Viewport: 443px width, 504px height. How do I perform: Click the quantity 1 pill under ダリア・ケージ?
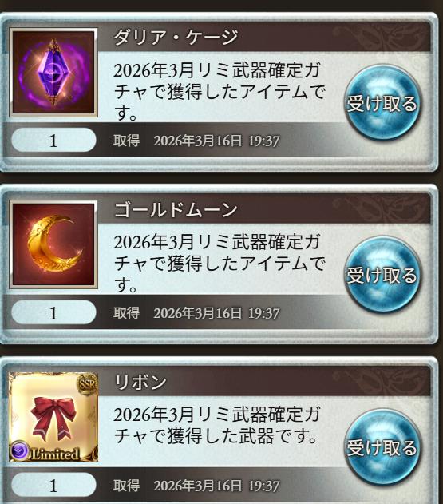(53, 140)
